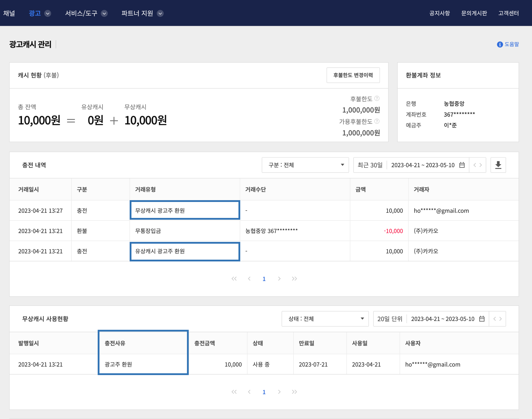Expand the 서비스/도구 menu
Screen dimensions: 532x419
point(104,13)
